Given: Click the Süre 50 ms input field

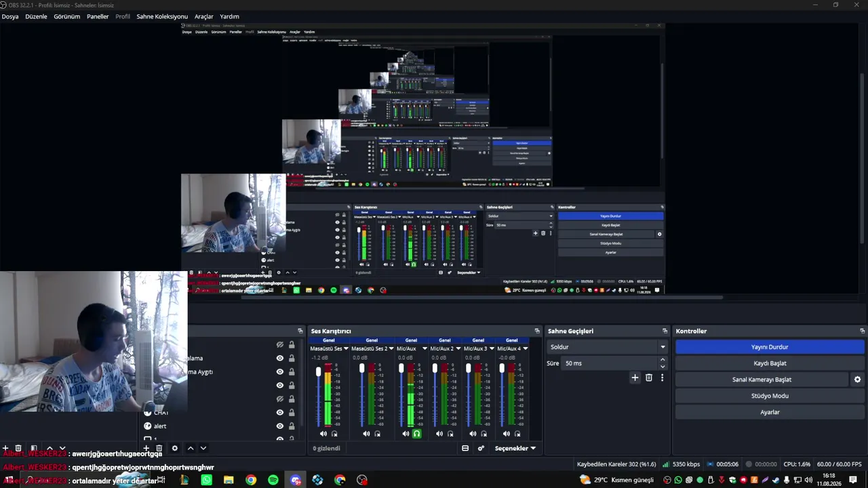Looking at the screenshot, I should click(x=610, y=363).
